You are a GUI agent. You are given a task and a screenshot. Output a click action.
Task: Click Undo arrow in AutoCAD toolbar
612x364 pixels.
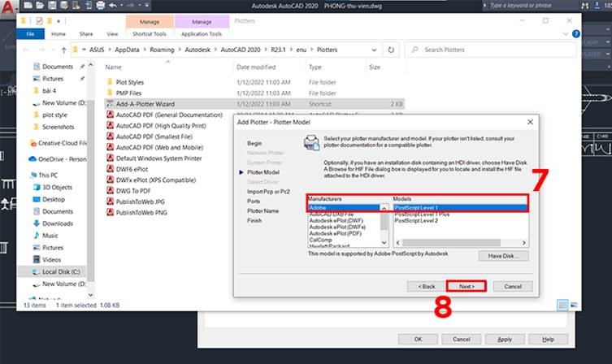(113, 6)
